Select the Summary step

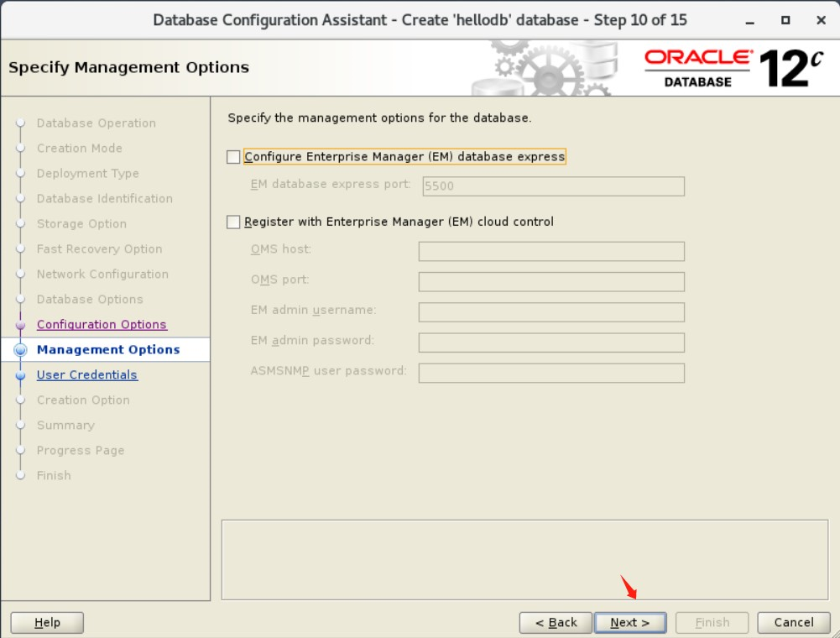click(x=65, y=425)
